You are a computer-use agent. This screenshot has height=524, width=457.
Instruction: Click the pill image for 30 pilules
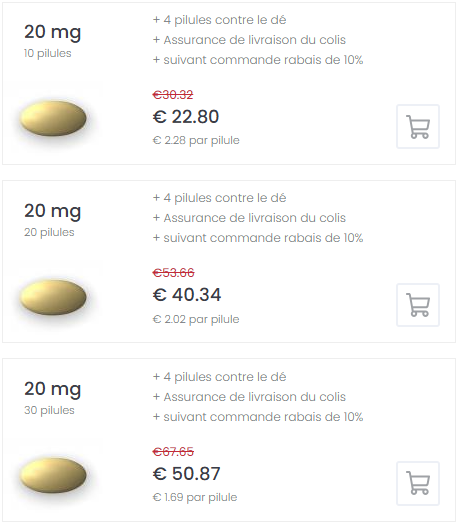coord(53,476)
